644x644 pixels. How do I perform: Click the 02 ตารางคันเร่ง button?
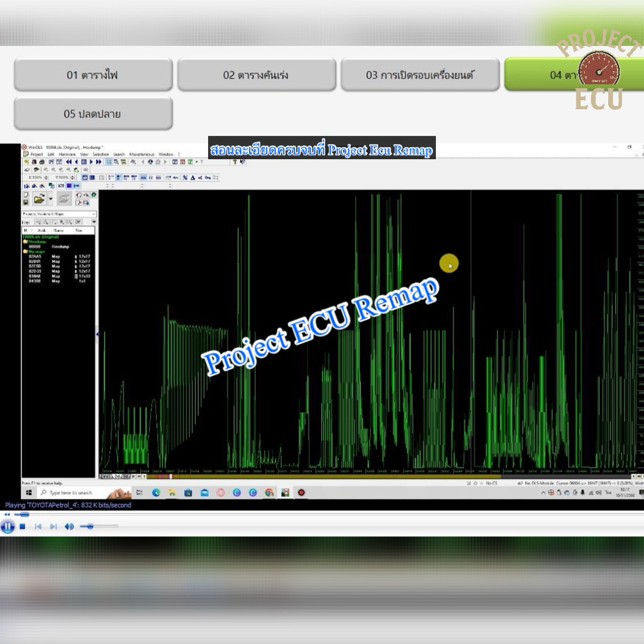tap(256, 75)
